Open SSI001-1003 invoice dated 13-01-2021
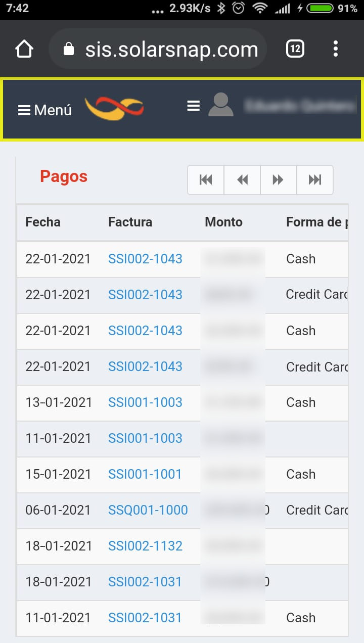The image size is (364, 643). click(145, 402)
